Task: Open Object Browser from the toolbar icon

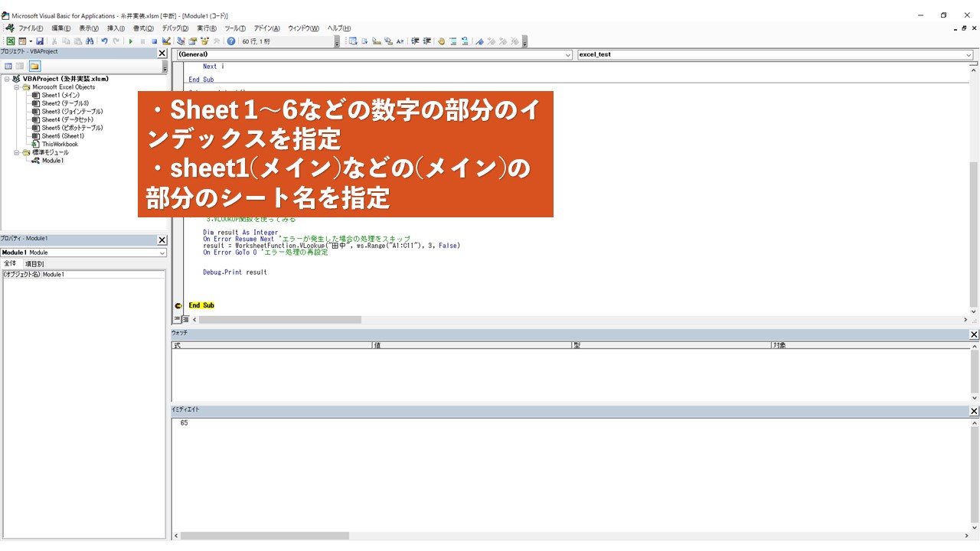Action: click(x=204, y=41)
